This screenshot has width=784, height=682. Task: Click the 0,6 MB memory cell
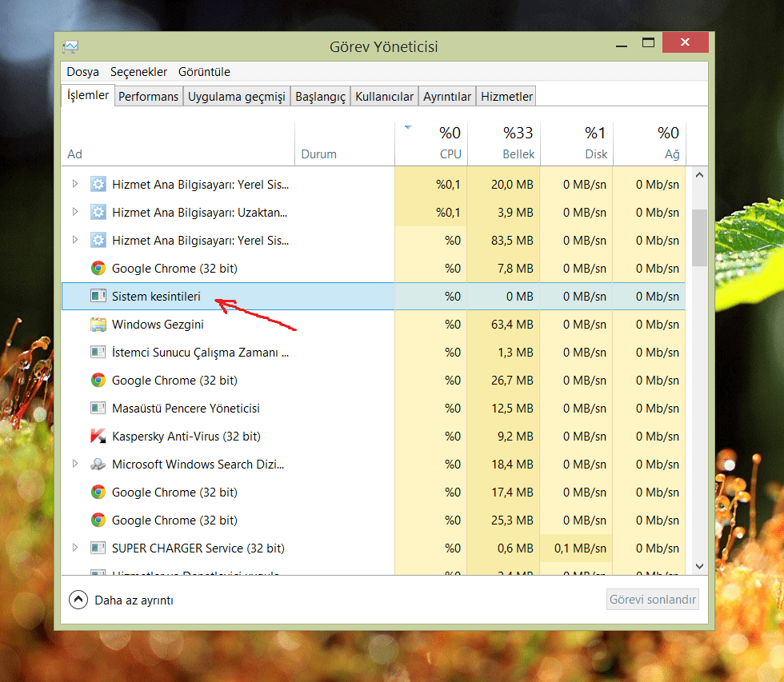504,548
